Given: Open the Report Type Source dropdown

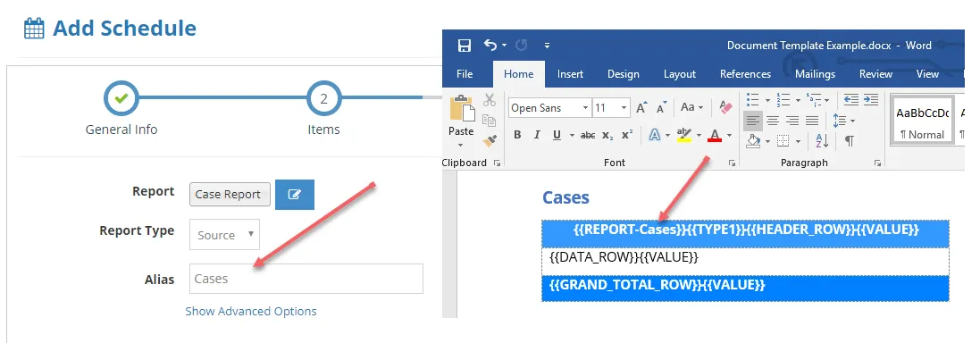Looking at the screenshot, I should coord(224,235).
